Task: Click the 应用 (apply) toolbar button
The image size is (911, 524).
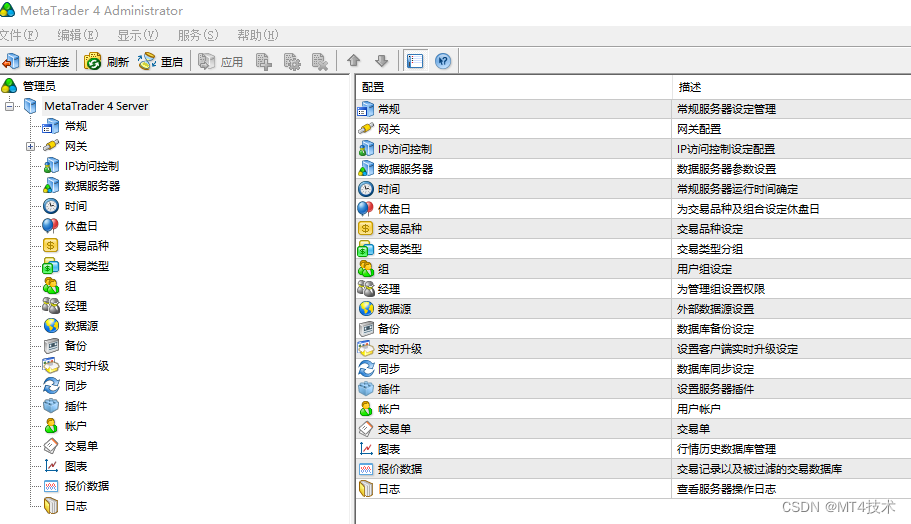Action: [x=221, y=61]
